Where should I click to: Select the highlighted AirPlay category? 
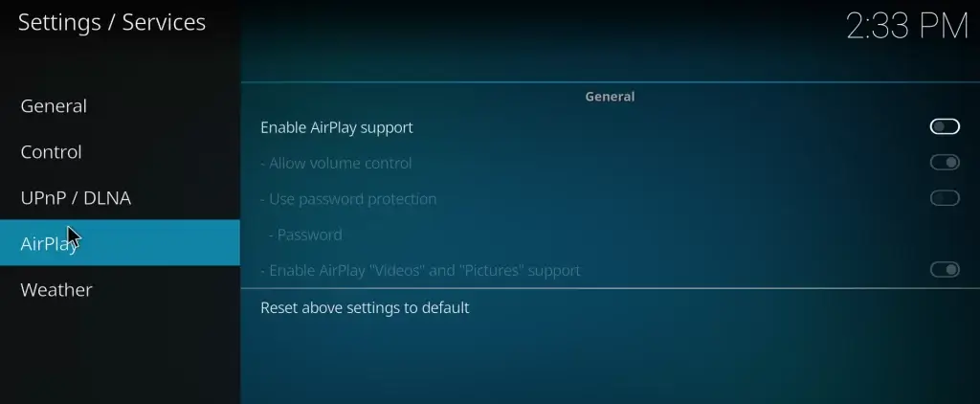tap(120, 242)
